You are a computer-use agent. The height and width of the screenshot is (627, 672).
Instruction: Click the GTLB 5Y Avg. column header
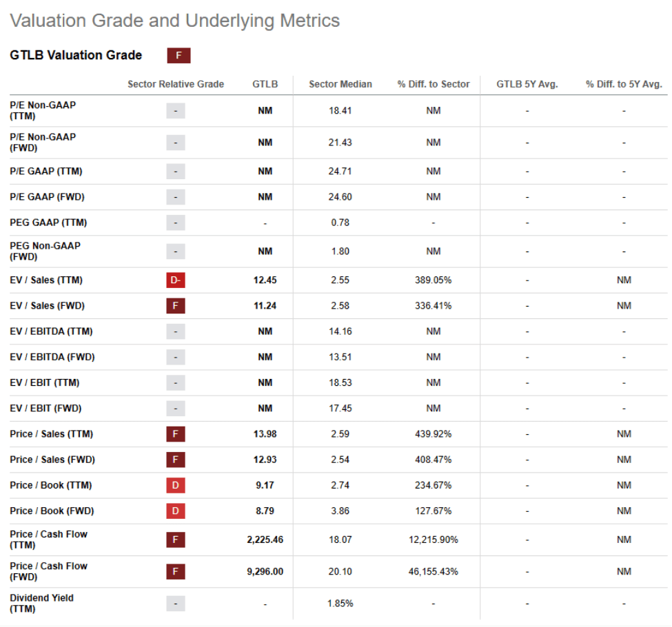[527, 85]
